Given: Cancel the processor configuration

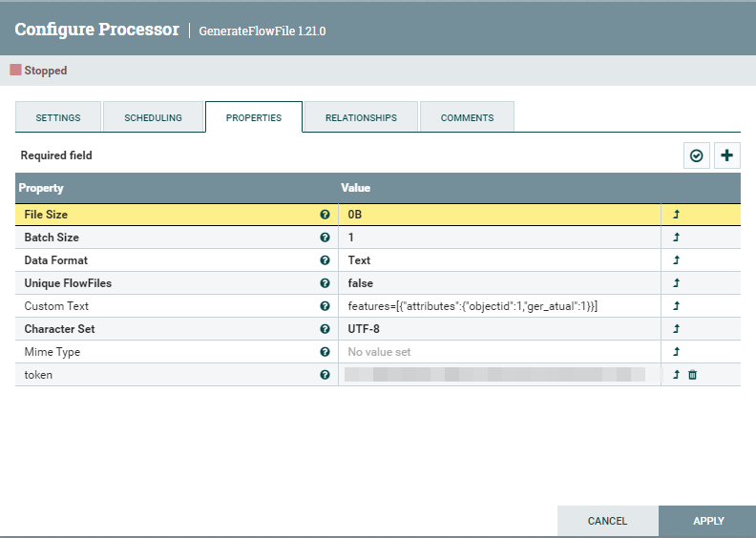Looking at the screenshot, I should [x=607, y=521].
